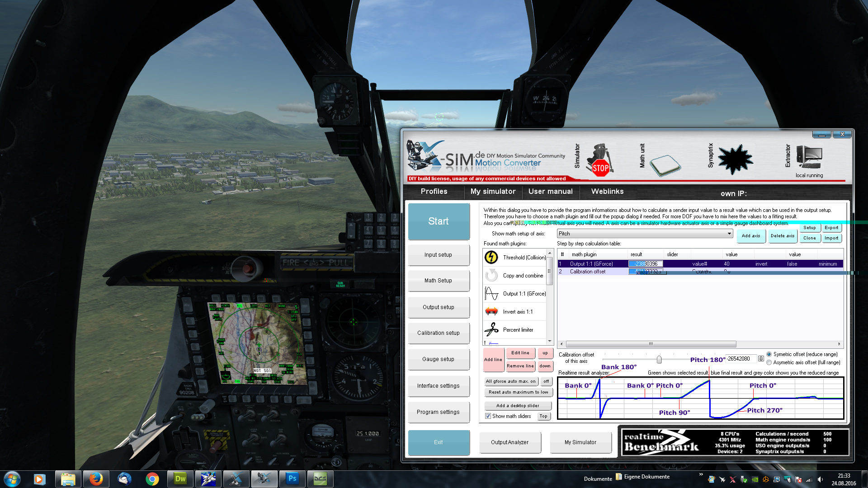The height and width of the screenshot is (488, 868).
Task: Click the calibration offset slider handle
Action: [659, 359]
